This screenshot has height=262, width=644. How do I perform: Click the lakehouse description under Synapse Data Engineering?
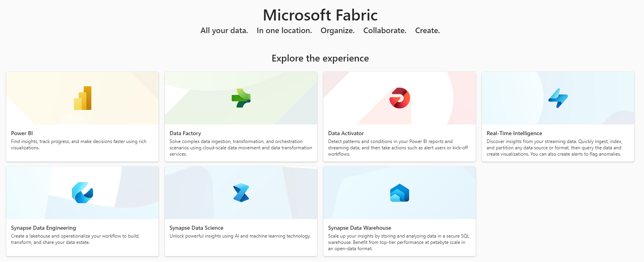click(75, 239)
